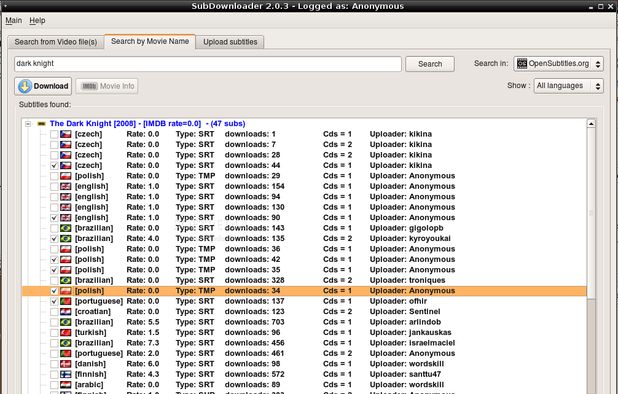Click the movie name search field
Viewport: 618px width, 394px height.
208,64
